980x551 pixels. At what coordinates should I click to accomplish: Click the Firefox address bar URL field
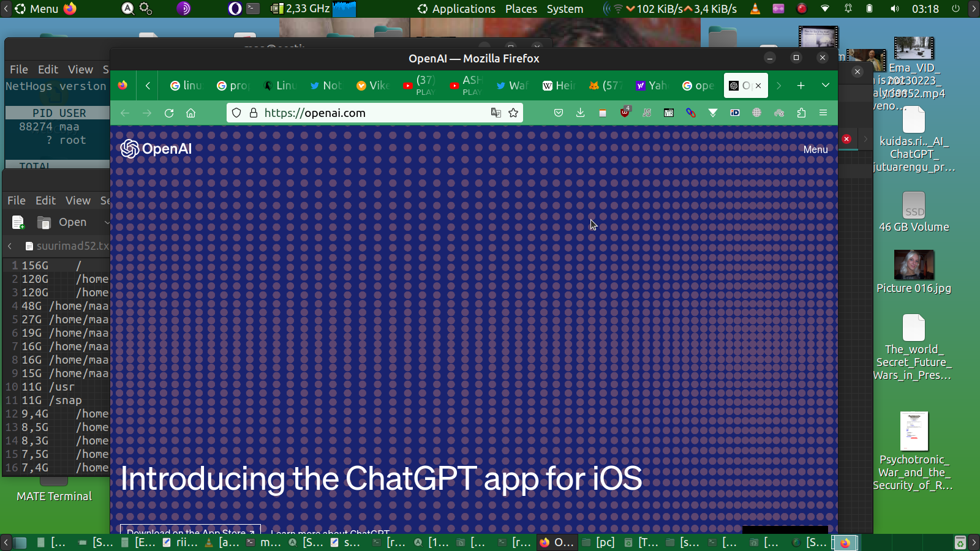tap(374, 113)
